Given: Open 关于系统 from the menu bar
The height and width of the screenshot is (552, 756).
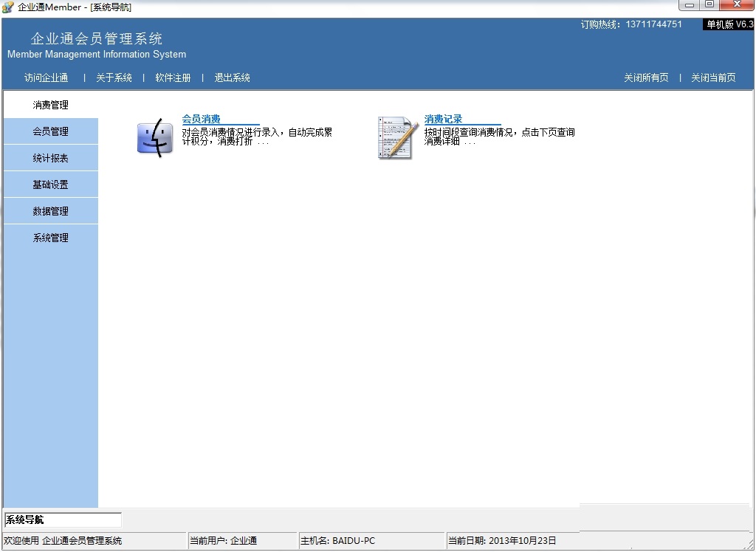Looking at the screenshot, I should coord(114,77).
